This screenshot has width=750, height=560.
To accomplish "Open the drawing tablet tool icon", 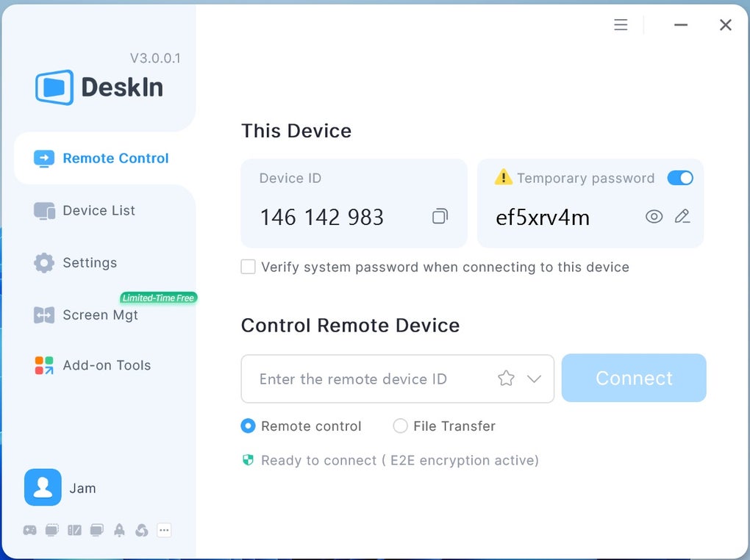I will click(74, 530).
